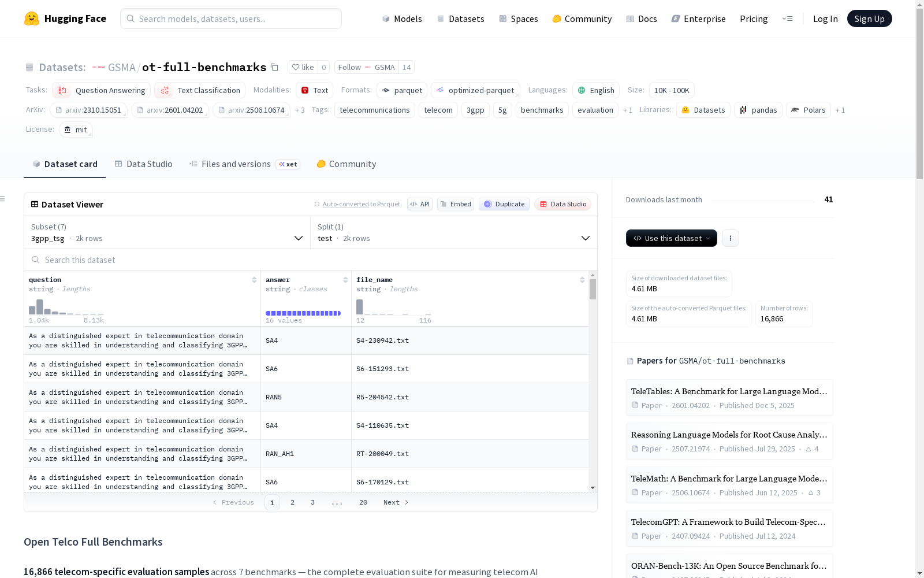Click the telecommunications tag
This screenshot has width=924, height=578.
point(375,110)
